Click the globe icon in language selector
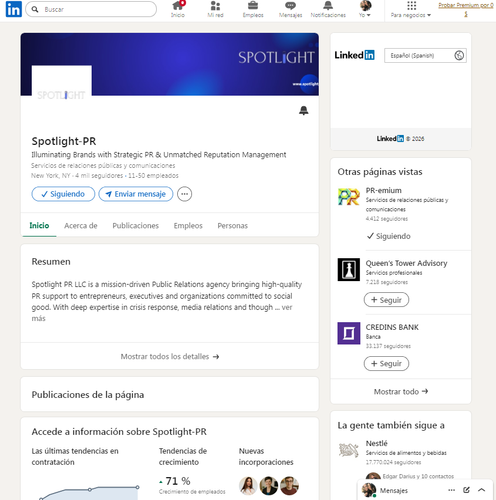Viewport: 496px width, 500px height. point(459,55)
